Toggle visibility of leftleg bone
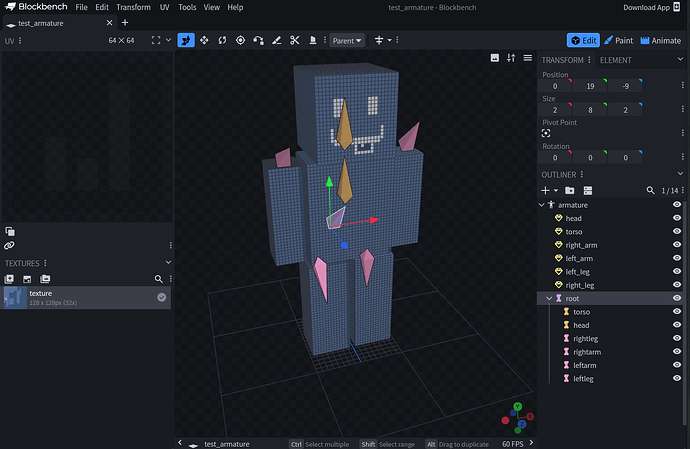 (x=677, y=378)
